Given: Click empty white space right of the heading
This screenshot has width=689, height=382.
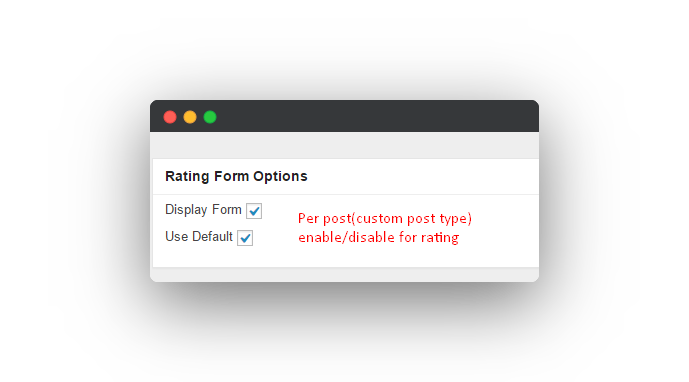Looking at the screenshot, I should click(x=422, y=176).
